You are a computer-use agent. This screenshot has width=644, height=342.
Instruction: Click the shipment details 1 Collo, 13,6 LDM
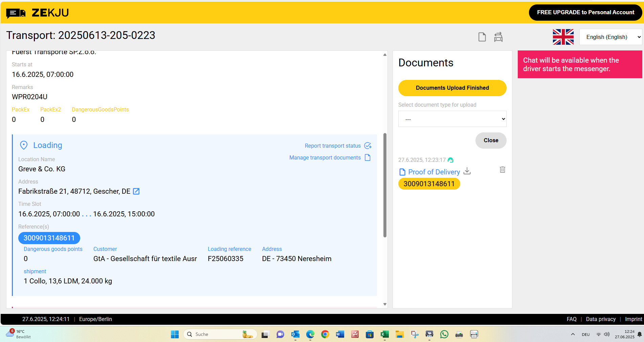[x=68, y=281]
